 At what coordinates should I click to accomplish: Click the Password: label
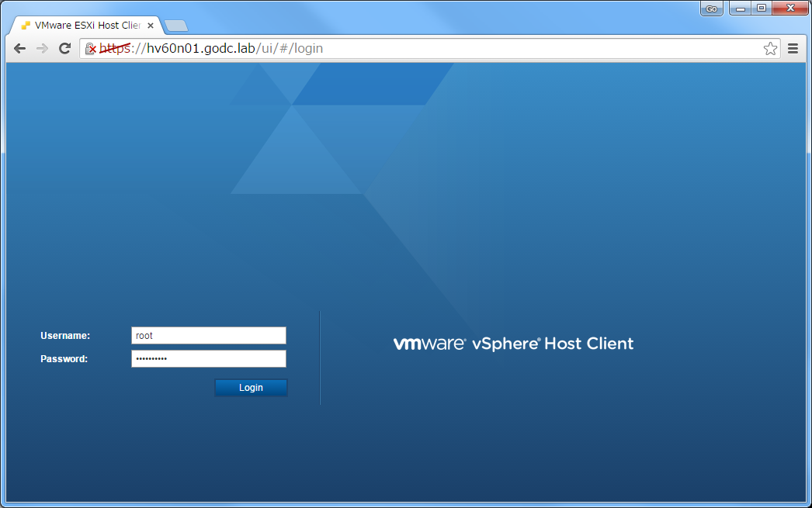[x=64, y=359]
